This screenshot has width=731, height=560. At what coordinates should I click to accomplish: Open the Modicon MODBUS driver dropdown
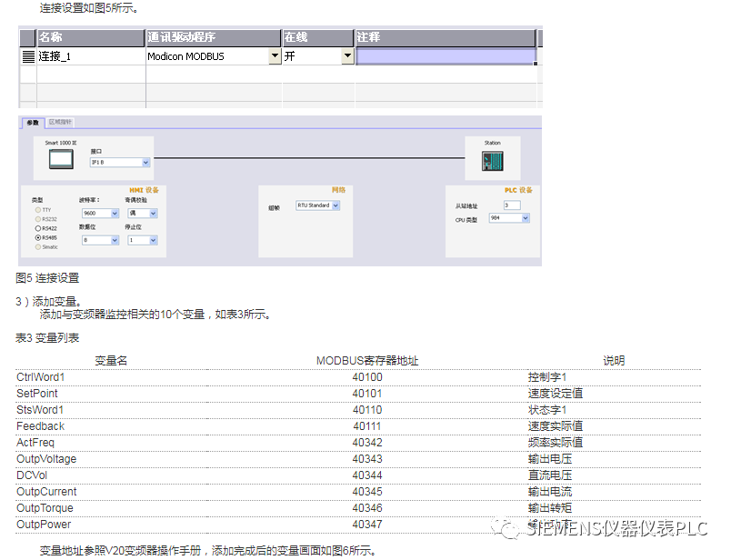coord(275,55)
